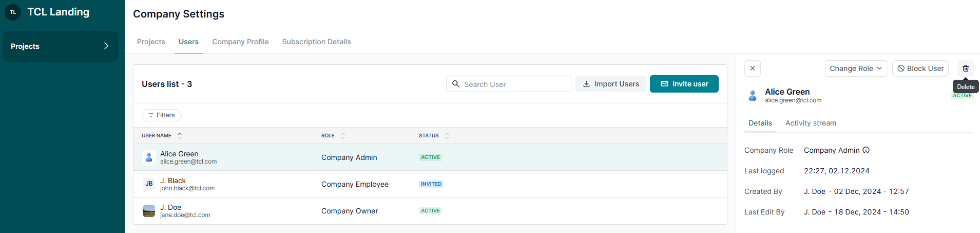Click the INVITED status badge
The width and height of the screenshot is (980, 233).
[x=431, y=184]
